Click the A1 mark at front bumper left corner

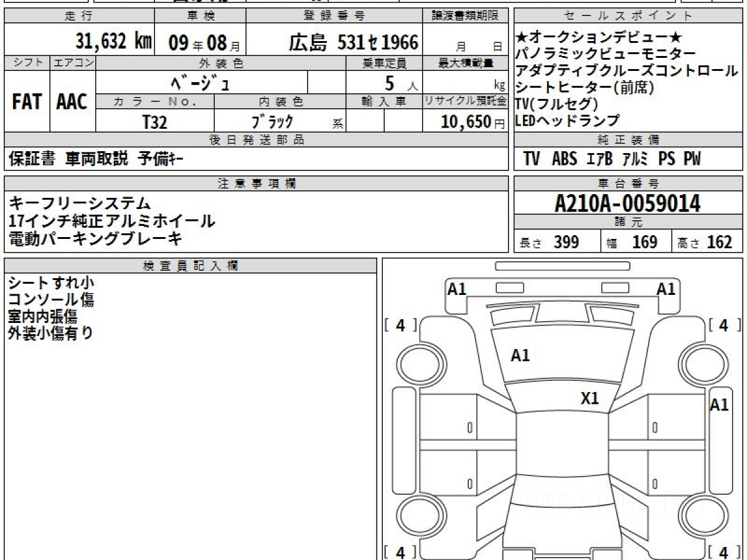pyautogui.click(x=457, y=289)
